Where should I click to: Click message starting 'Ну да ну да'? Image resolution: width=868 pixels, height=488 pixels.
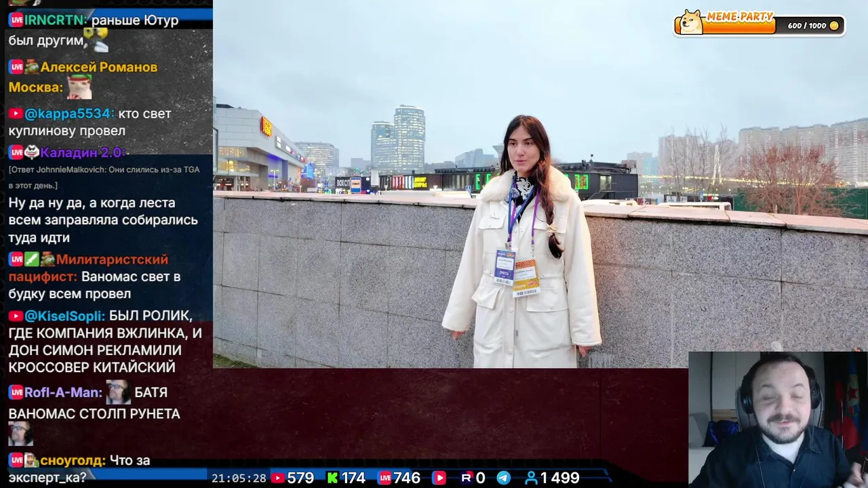[x=103, y=220]
